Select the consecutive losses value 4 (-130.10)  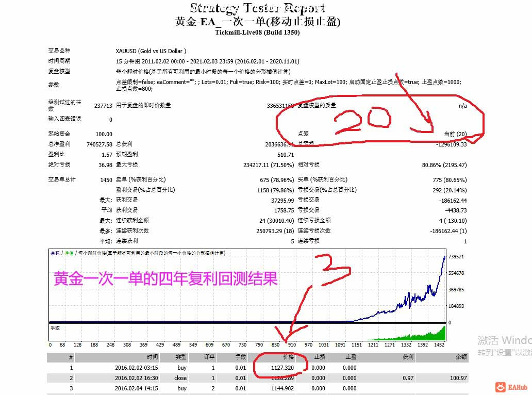tap(453, 221)
